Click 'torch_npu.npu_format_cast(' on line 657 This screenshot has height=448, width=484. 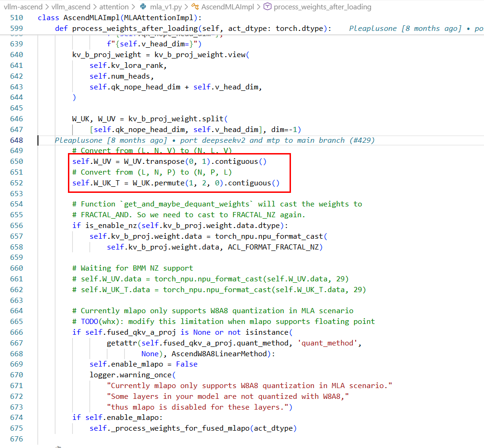coord(271,236)
